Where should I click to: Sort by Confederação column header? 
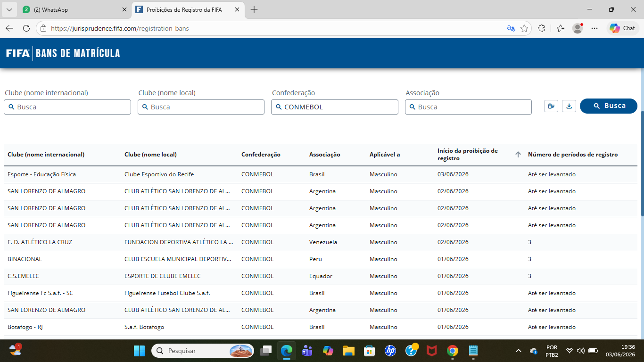coord(261,155)
